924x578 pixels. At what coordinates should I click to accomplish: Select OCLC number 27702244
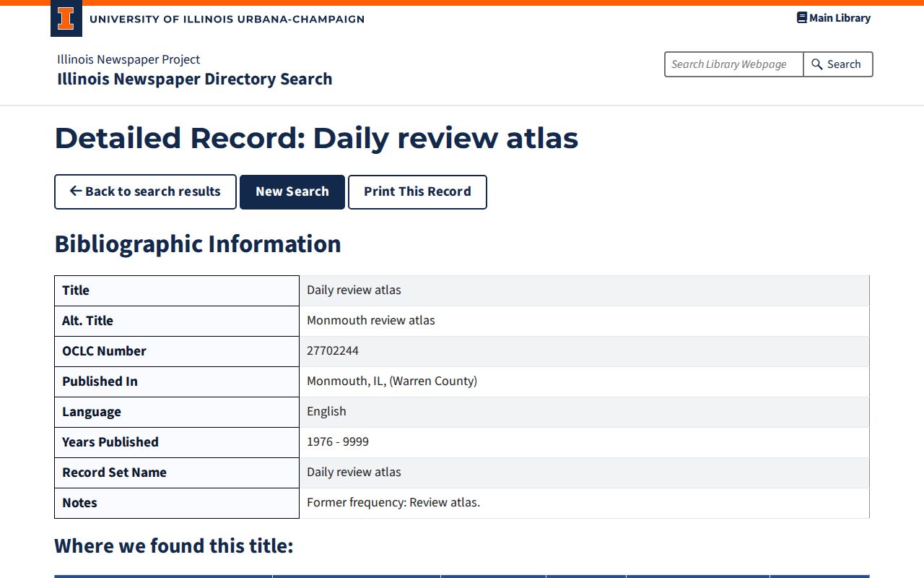[x=333, y=350]
